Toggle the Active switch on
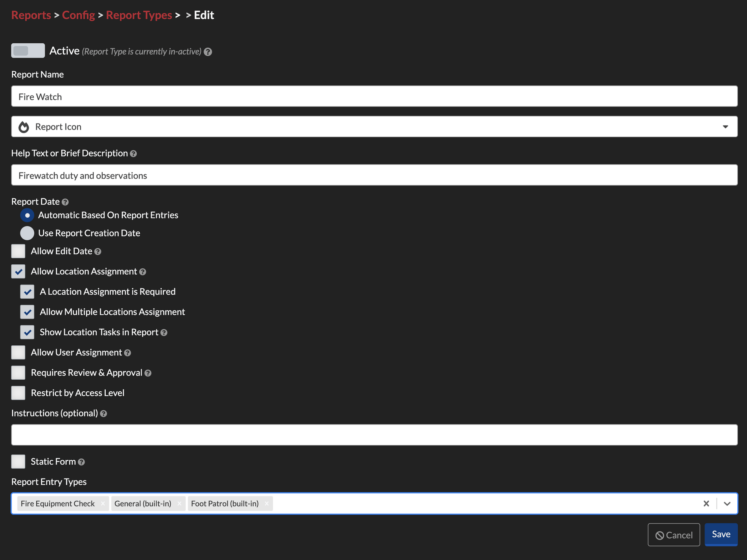The image size is (747, 560). pyautogui.click(x=28, y=51)
